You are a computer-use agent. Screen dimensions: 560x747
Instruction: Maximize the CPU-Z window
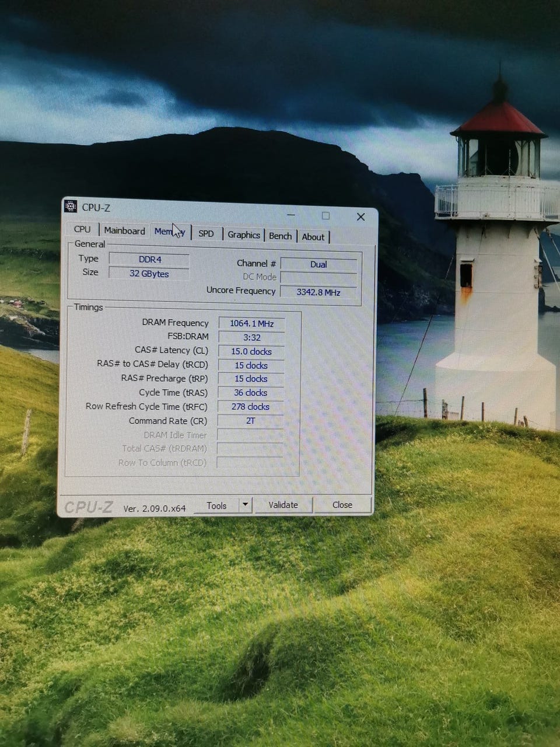(325, 216)
